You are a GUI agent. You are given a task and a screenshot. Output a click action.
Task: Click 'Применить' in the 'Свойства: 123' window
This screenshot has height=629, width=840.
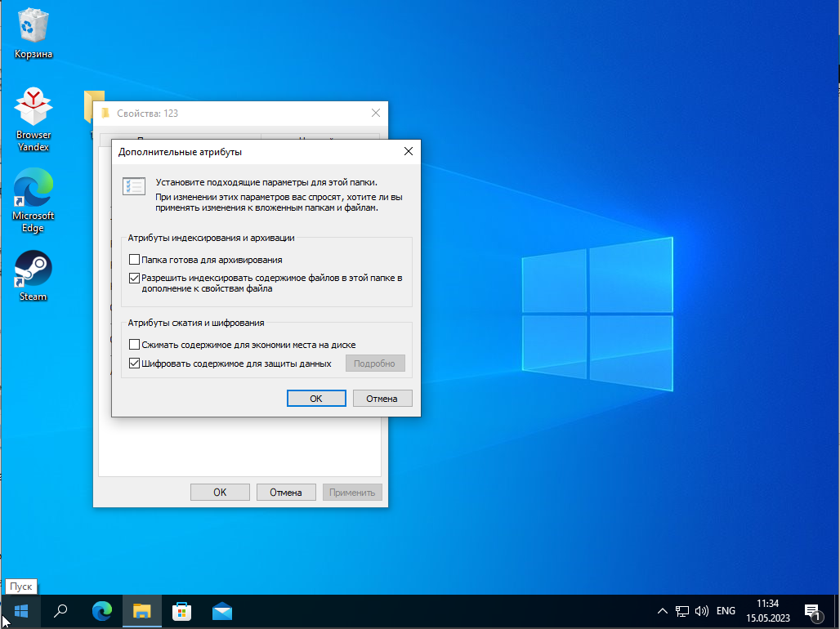pos(352,492)
